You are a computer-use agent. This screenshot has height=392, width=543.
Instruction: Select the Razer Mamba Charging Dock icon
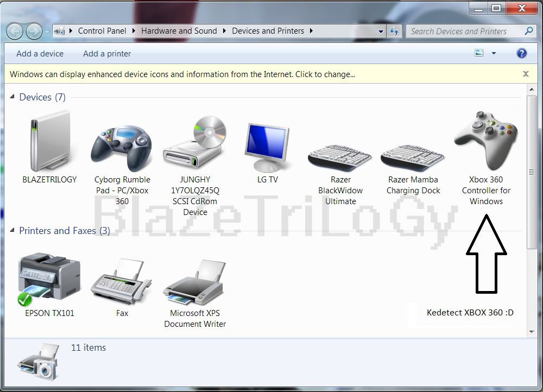pyautogui.click(x=413, y=158)
